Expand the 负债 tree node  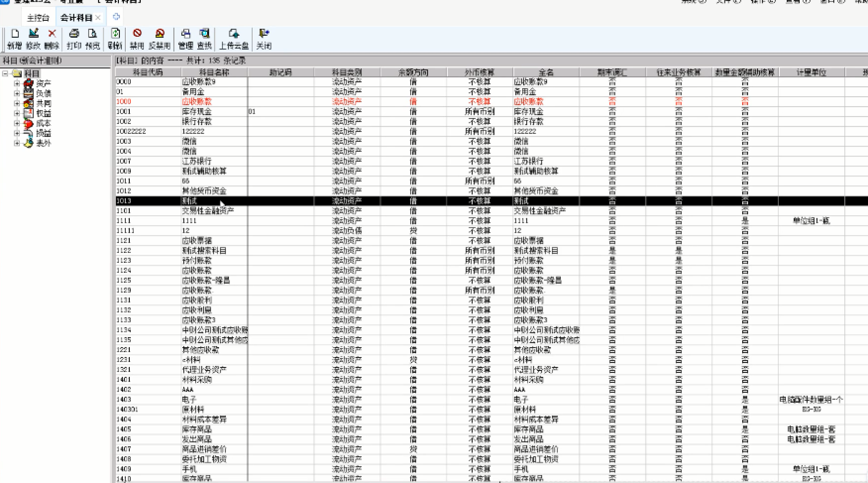(x=17, y=93)
